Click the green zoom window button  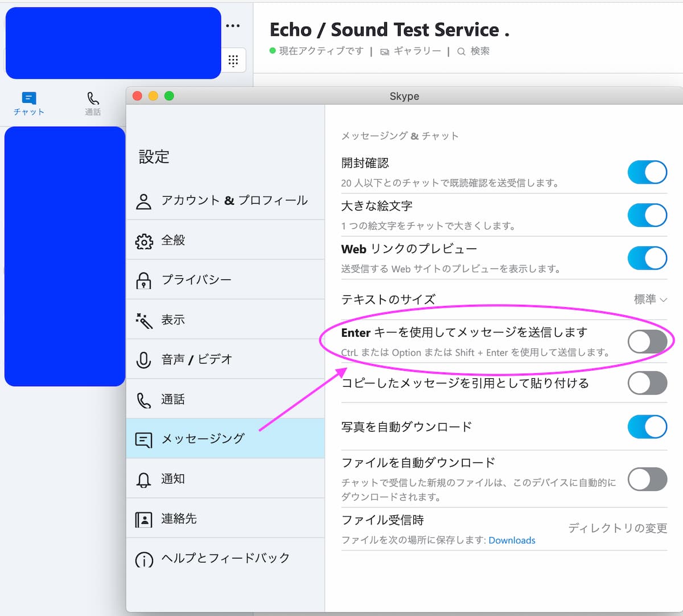pos(169,96)
